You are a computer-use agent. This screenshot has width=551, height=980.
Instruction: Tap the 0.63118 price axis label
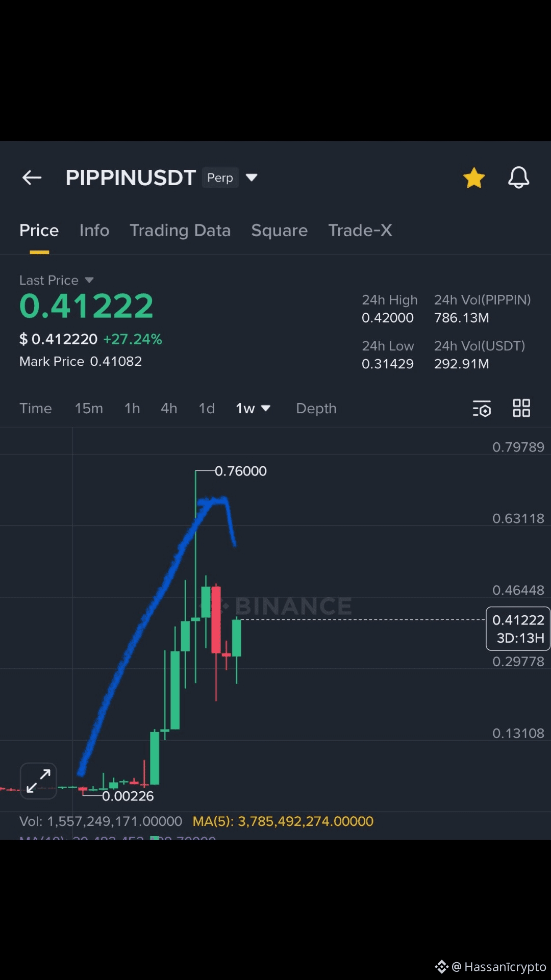point(518,519)
